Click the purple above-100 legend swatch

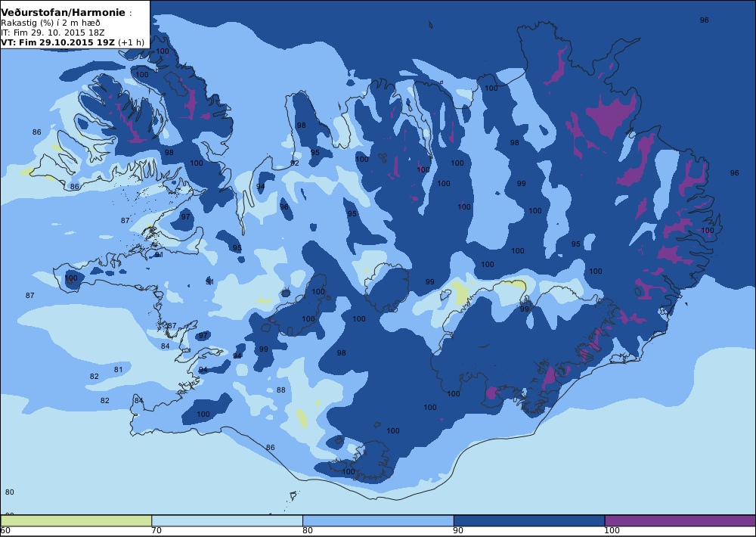coord(680,520)
